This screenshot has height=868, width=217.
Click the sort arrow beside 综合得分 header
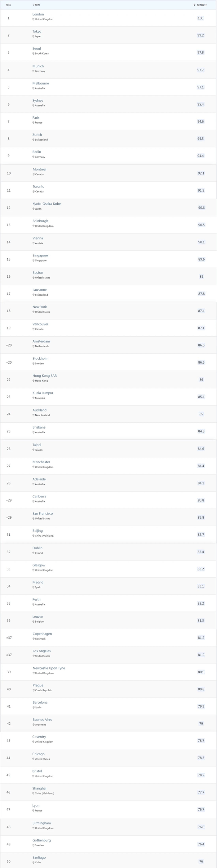194,5
